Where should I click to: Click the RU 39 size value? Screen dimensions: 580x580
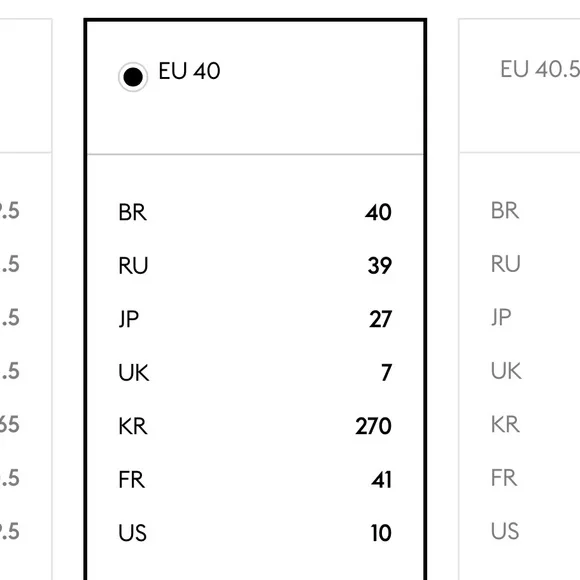pyautogui.click(x=380, y=266)
